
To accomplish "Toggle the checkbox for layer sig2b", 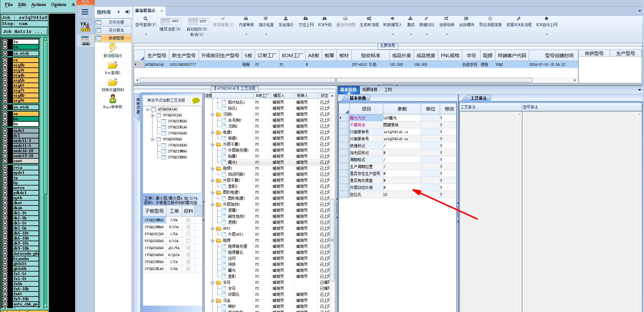I will [x=5, y=65].
